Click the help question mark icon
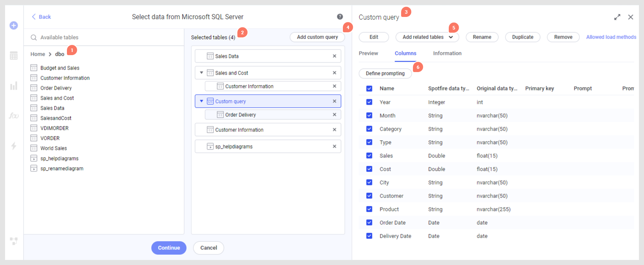Viewport: 644px width, 265px height. [x=340, y=17]
